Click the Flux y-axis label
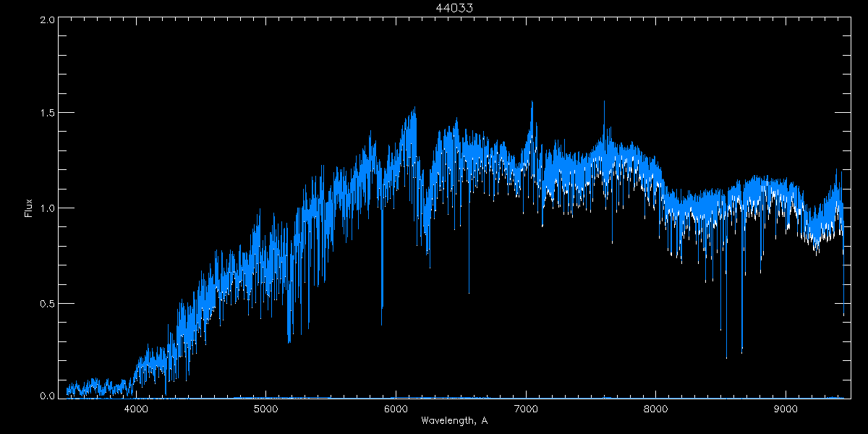This screenshot has height=434, width=868. (x=29, y=208)
